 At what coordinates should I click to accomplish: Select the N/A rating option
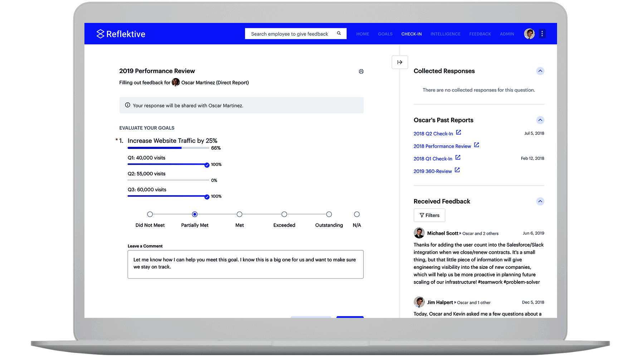tap(357, 214)
